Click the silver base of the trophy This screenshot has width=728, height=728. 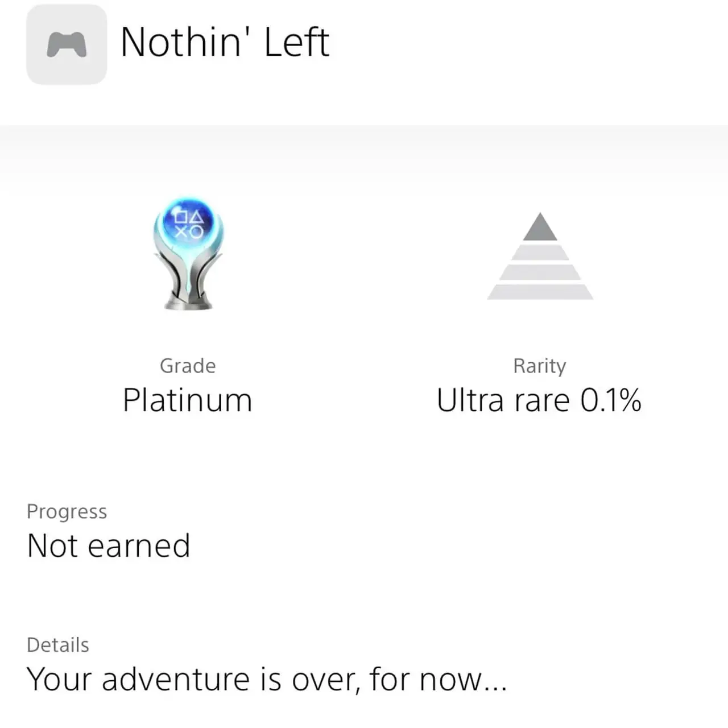188,300
